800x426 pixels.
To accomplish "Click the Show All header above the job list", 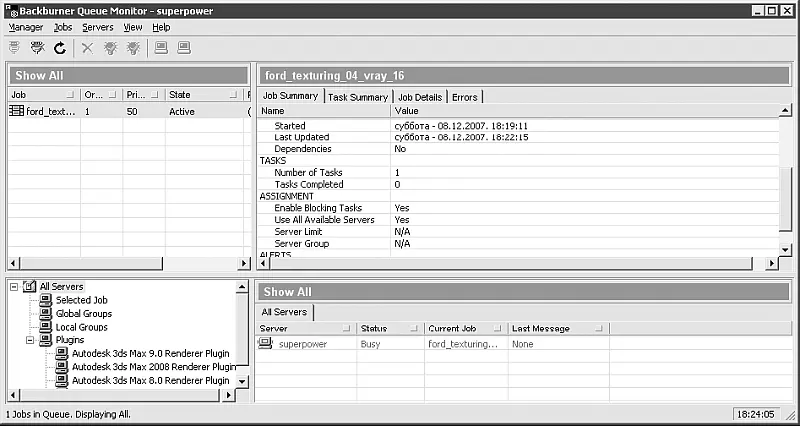I will (x=128, y=76).
